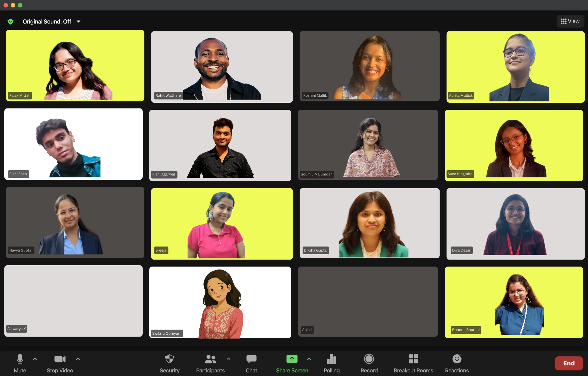The height and width of the screenshot is (376, 588).
Task: Select Diksha Gupta's video tile
Action: point(370,223)
